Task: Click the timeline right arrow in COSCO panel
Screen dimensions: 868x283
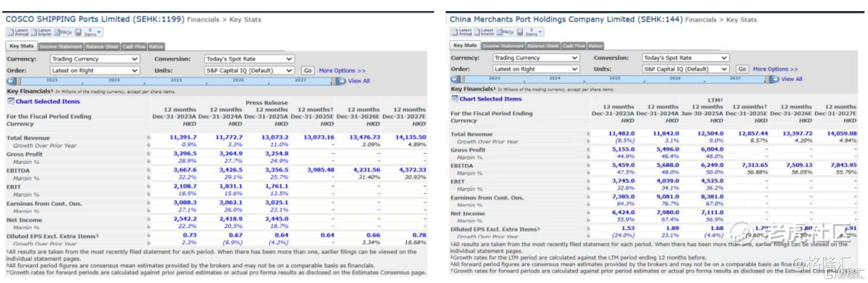Action: 342,81
